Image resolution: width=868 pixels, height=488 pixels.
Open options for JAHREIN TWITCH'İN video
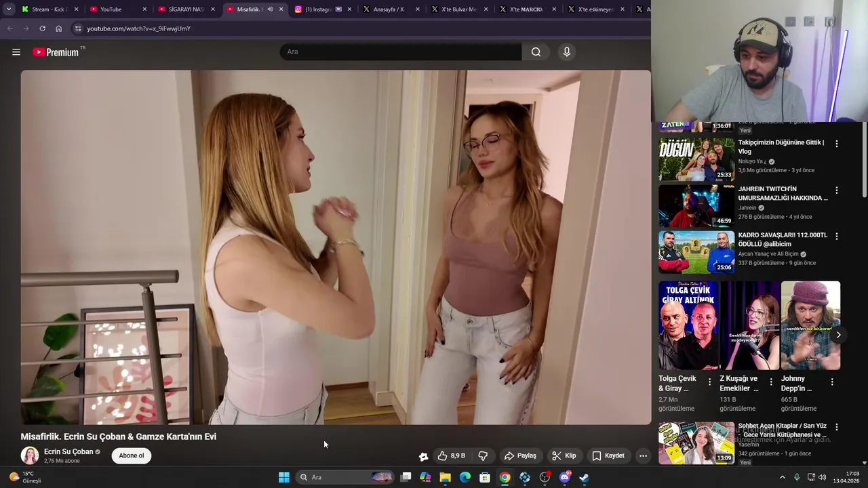pos(837,190)
